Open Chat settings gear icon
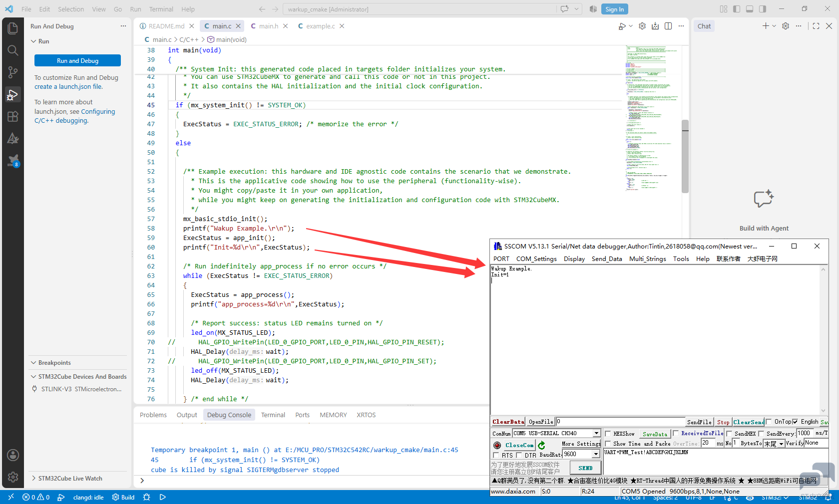Viewport: 839px width, 504px height. click(786, 26)
